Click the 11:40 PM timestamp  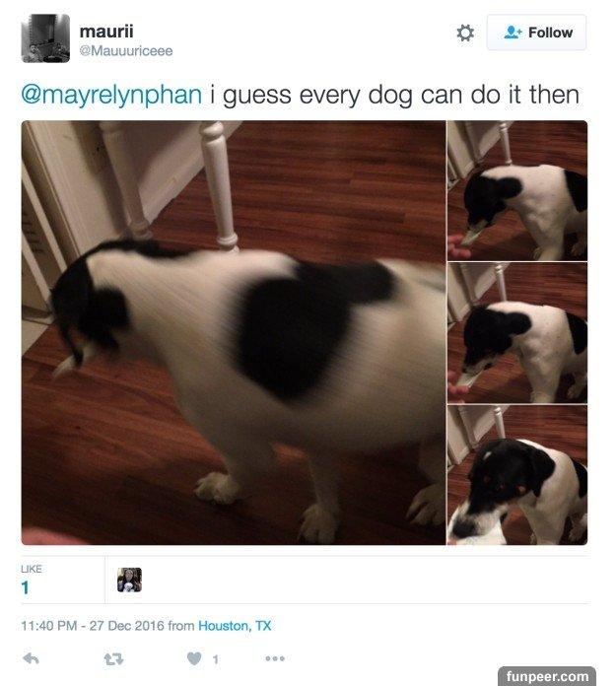pos(49,626)
